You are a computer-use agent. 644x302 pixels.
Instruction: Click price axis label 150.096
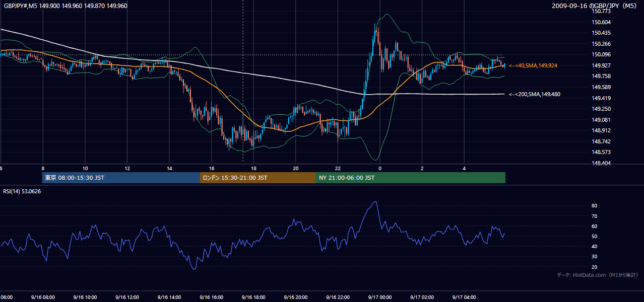602,54
